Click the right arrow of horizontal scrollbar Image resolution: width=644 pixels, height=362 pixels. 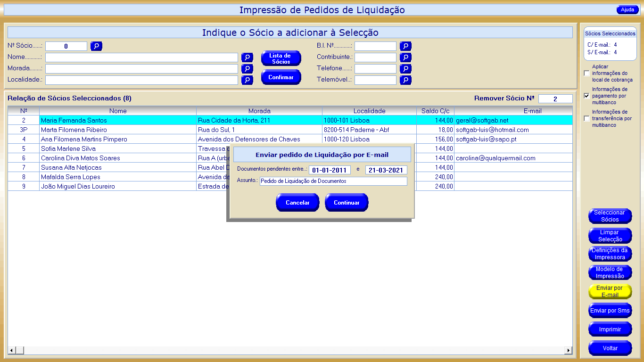tap(568, 350)
